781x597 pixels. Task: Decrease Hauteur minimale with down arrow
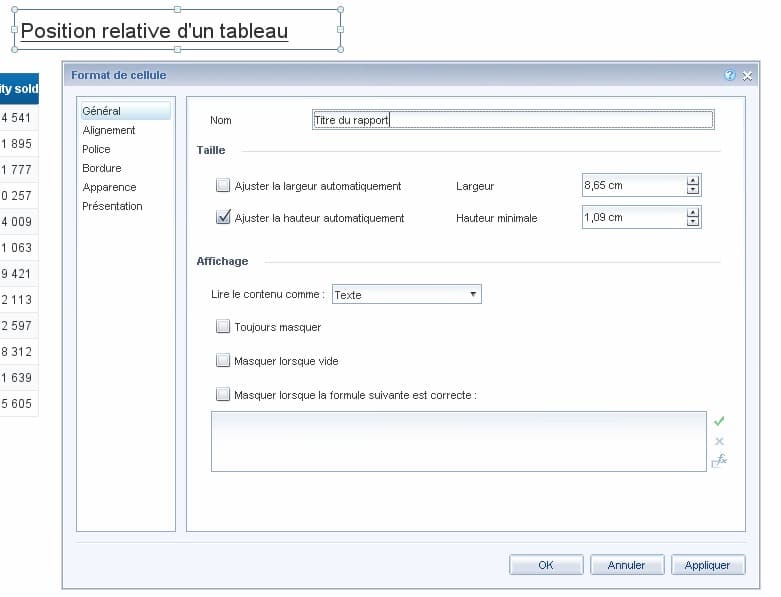coord(693,222)
